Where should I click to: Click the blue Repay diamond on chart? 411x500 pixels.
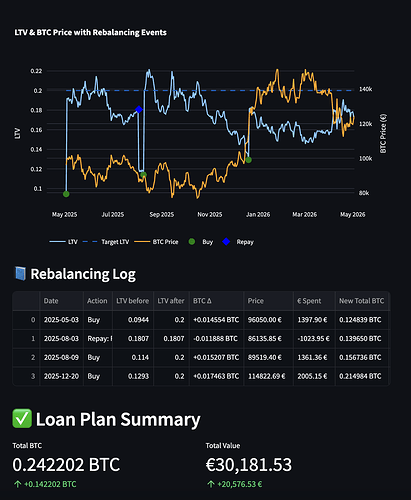pyautogui.click(x=139, y=110)
